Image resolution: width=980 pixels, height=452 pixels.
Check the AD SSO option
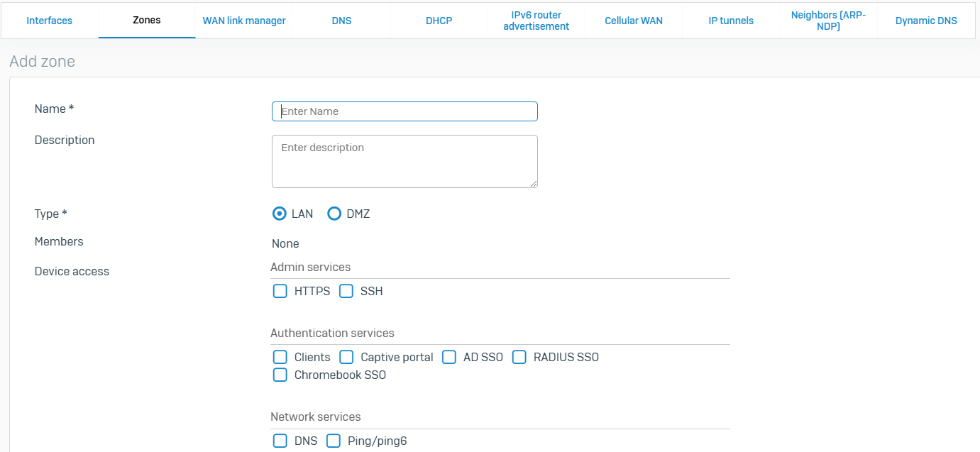(x=449, y=357)
